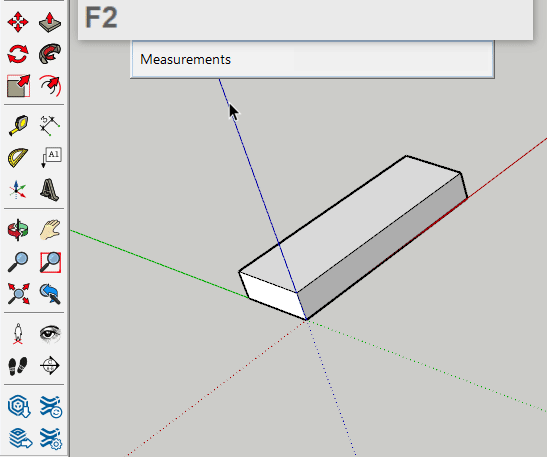Image resolution: width=547 pixels, height=457 pixels.
Task: Click the Zoom Extents tool
Action: pos(18,294)
